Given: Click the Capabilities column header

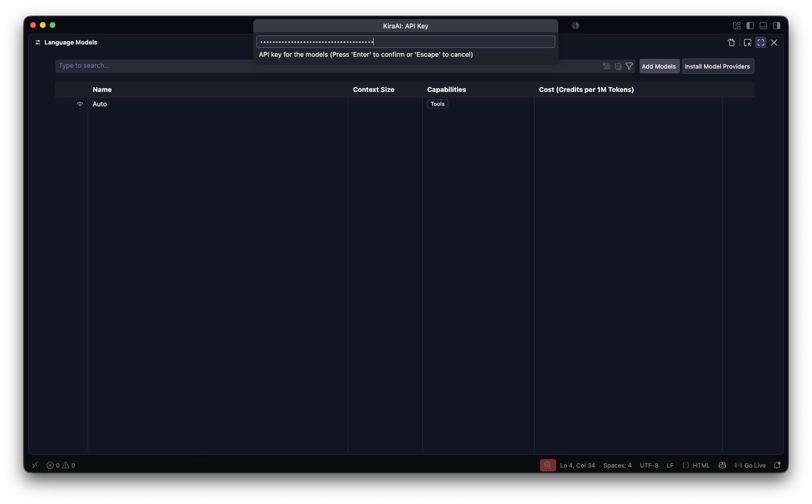Looking at the screenshot, I should [x=446, y=90].
